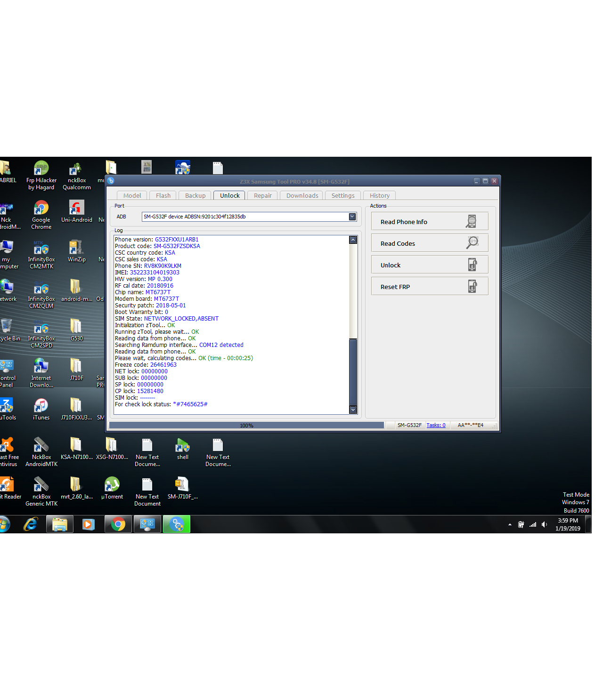Click the Phone version line in log
The height and width of the screenshot is (700, 603).
pyautogui.click(x=157, y=240)
